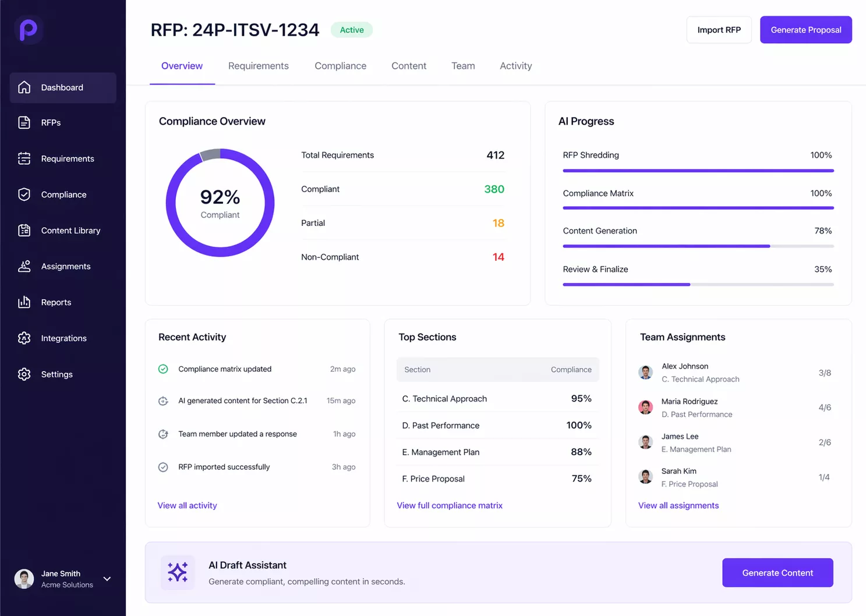Click Alex Johnson's avatar thumbnail
Viewport: 866px width, 616px height.
coord(645,373)
